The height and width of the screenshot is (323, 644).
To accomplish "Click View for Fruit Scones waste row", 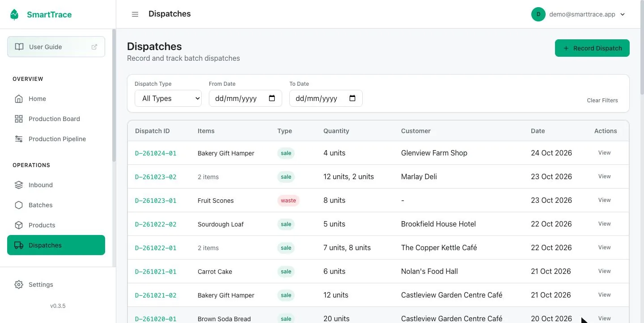I will [x=604, y=200].
